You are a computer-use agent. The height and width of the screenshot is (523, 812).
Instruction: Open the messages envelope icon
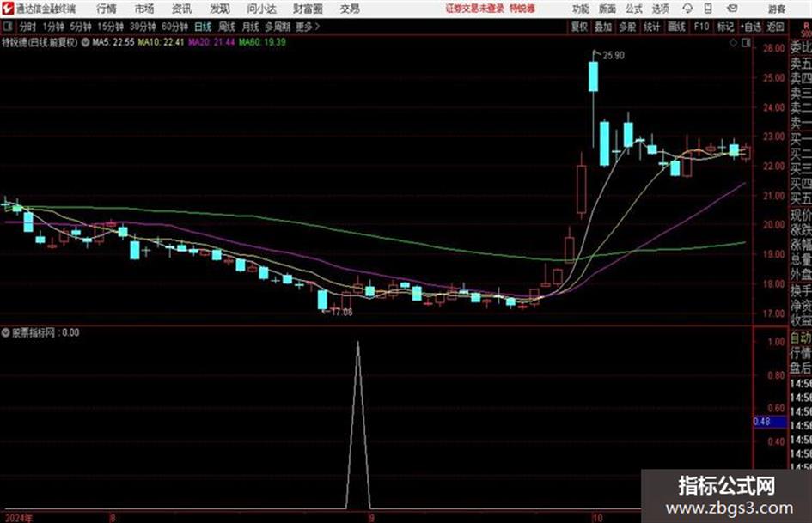[732, 9]
